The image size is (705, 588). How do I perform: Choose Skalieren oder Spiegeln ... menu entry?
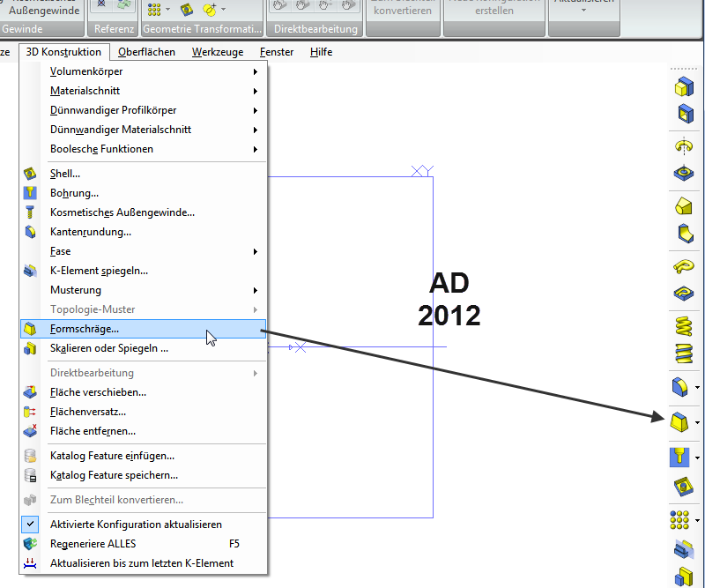tap(144, 348)
